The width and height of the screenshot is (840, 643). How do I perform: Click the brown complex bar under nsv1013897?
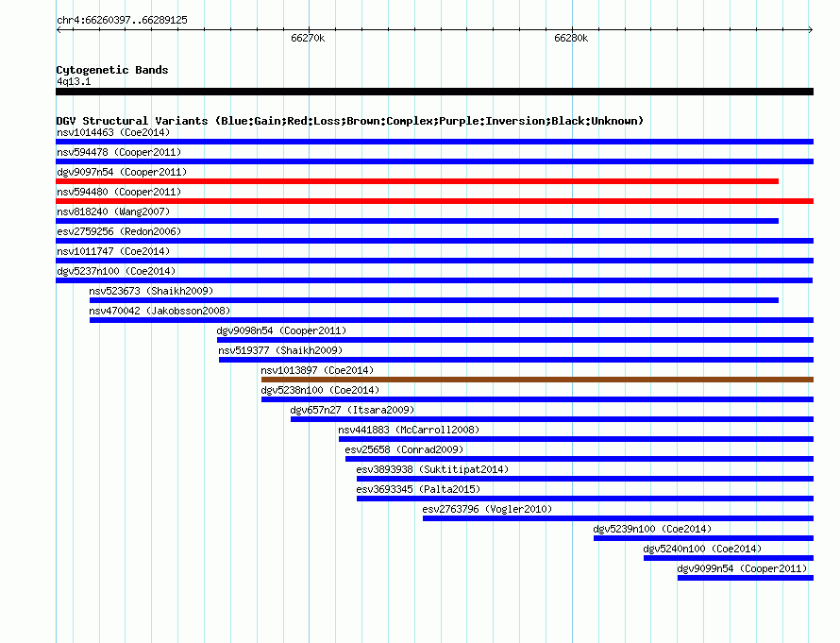(x=537, y=380)
